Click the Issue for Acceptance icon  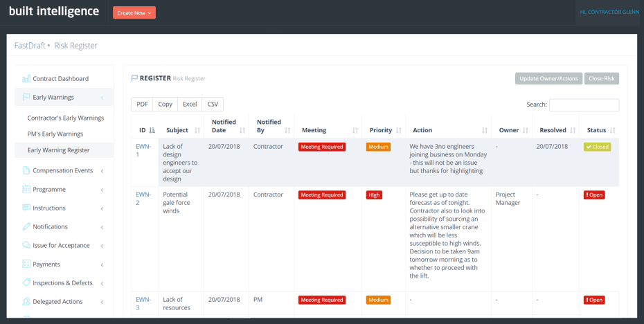(x=26, y=245)
